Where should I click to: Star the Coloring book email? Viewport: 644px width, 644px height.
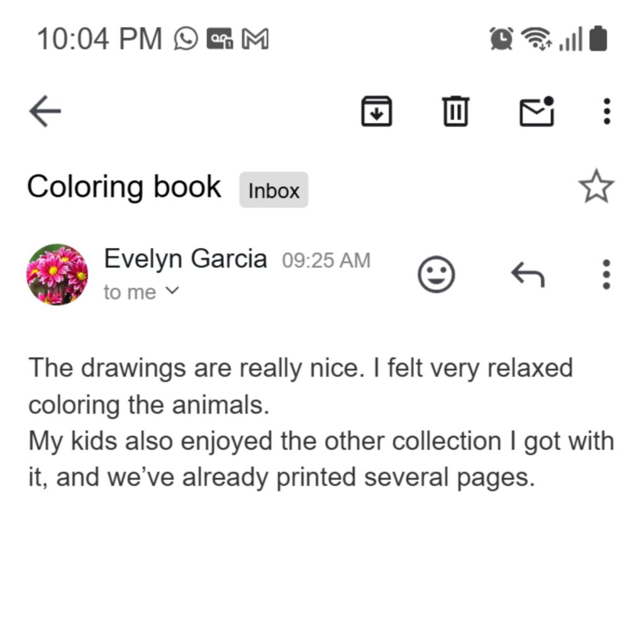[x=596, y=187]
